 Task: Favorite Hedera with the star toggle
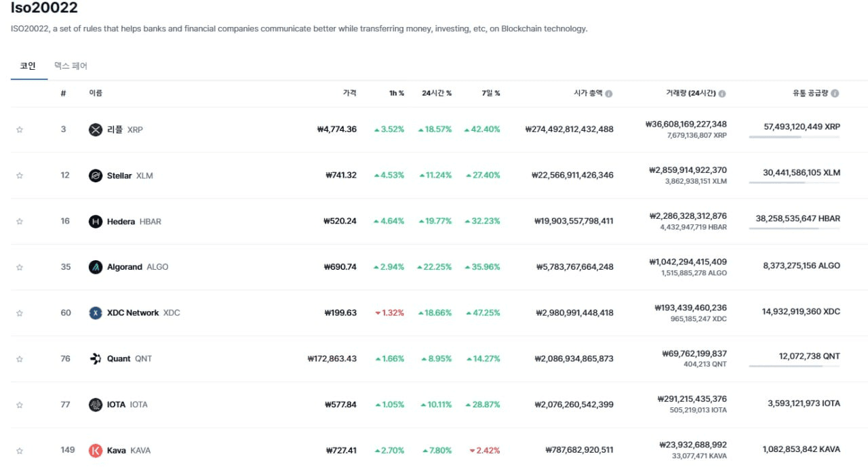(x=20, y=222)
